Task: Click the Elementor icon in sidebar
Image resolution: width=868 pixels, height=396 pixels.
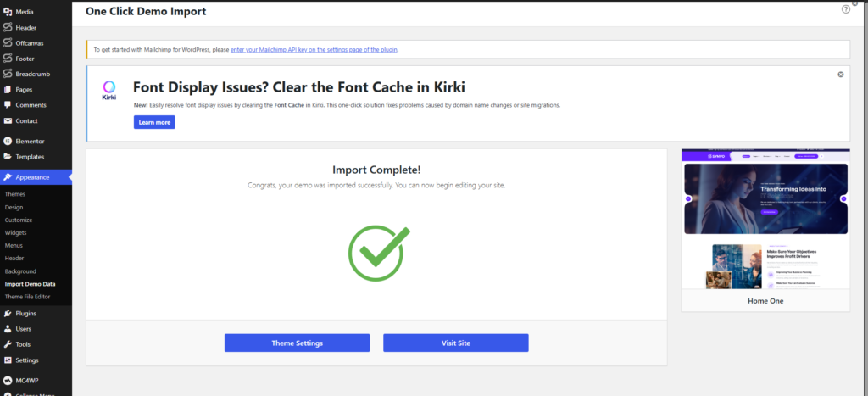Action: coord(8,141)
